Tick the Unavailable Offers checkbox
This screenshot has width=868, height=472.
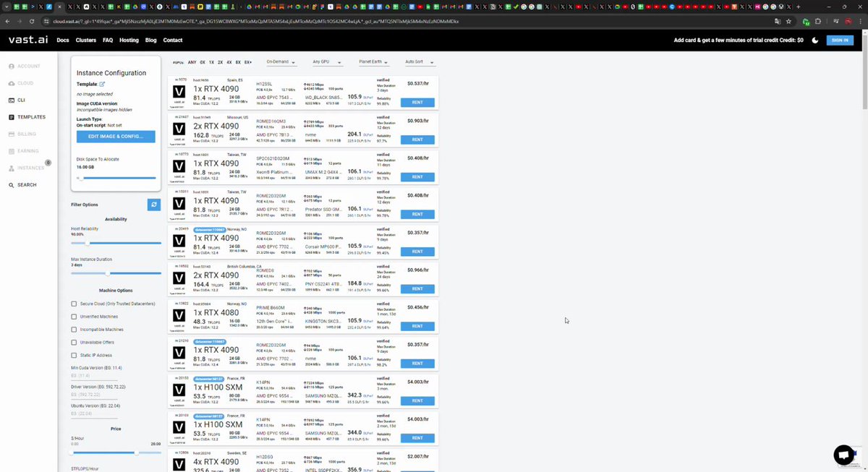74,343
